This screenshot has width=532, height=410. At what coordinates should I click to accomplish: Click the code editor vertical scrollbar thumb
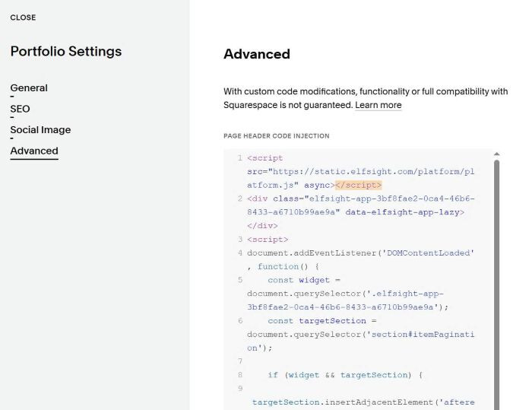(x=496, y=284)
